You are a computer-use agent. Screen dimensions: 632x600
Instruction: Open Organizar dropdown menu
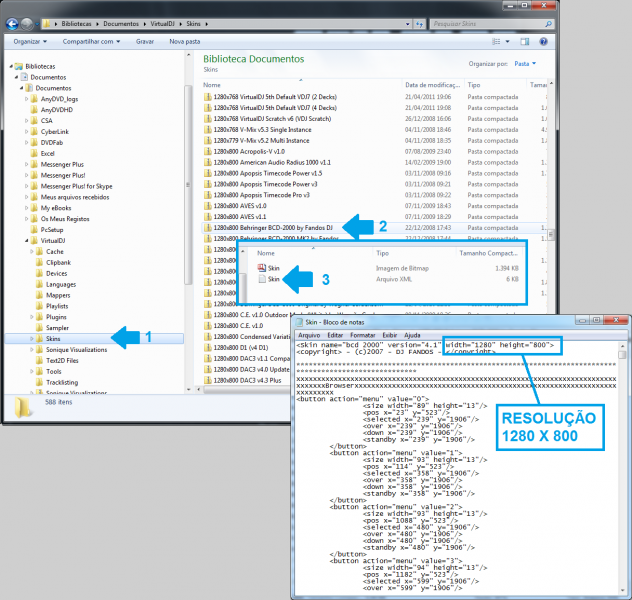click(30, 42)
